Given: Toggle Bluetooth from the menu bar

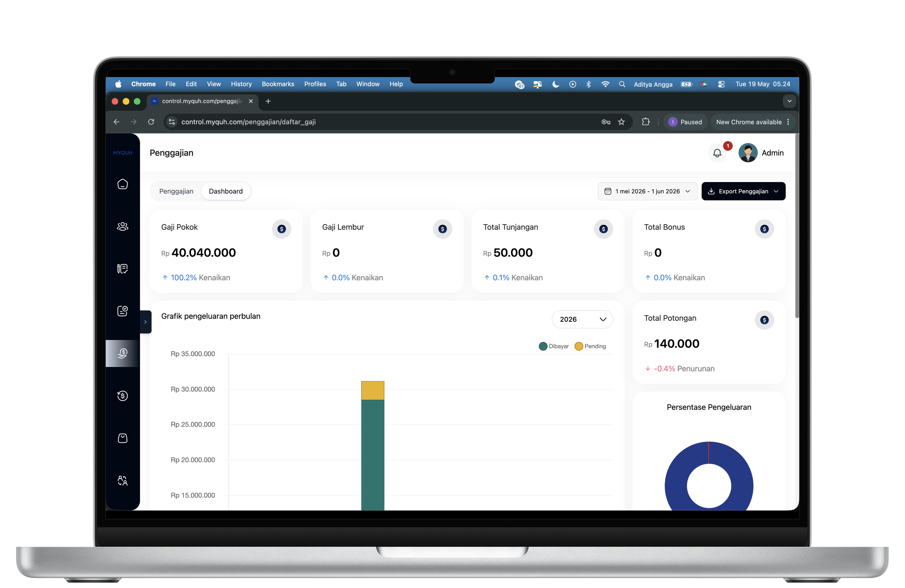Looking at the screenshot, I should point(589,84).
